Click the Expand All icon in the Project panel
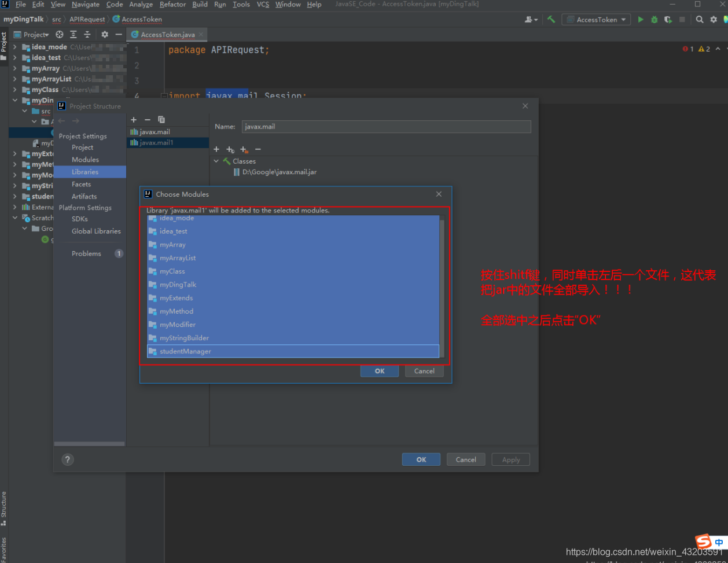The width and height of the screenshot is (728, 563). pos(73,35)
